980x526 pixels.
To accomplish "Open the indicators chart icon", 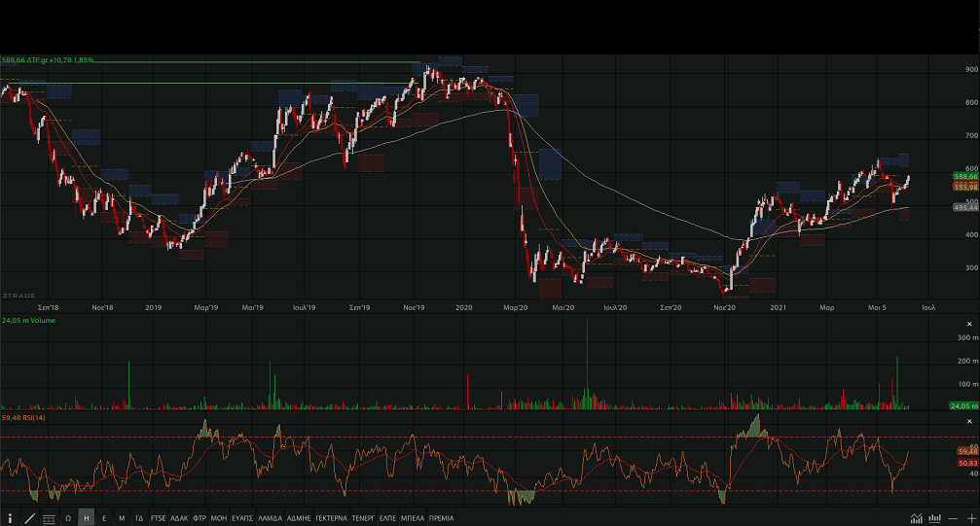I will (916, 517).
